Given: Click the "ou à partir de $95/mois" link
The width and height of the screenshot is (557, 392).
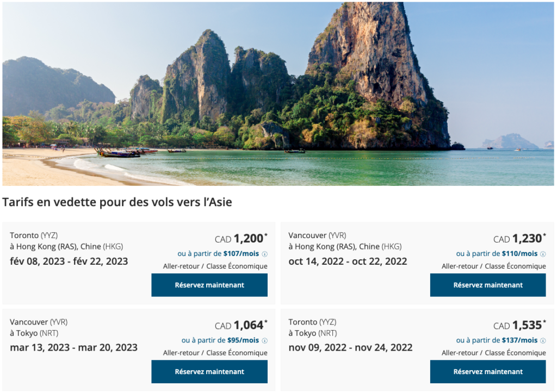Looking at the screenshot, I should (220, 340).
